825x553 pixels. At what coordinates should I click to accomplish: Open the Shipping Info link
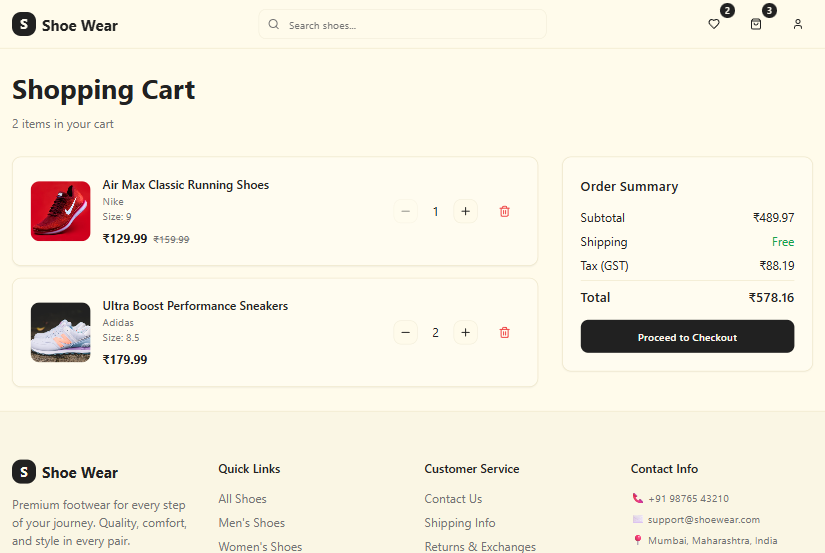(459, 523)
